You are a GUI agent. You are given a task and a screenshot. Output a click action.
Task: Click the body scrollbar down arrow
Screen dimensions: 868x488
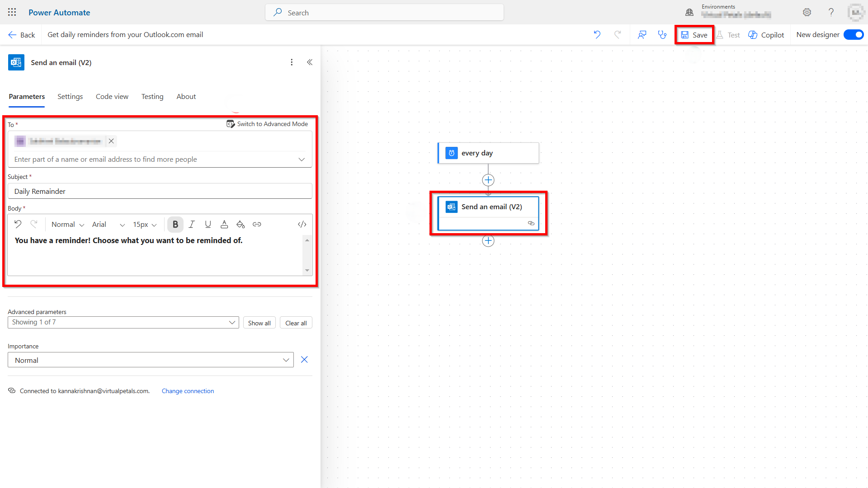point(307,270)
